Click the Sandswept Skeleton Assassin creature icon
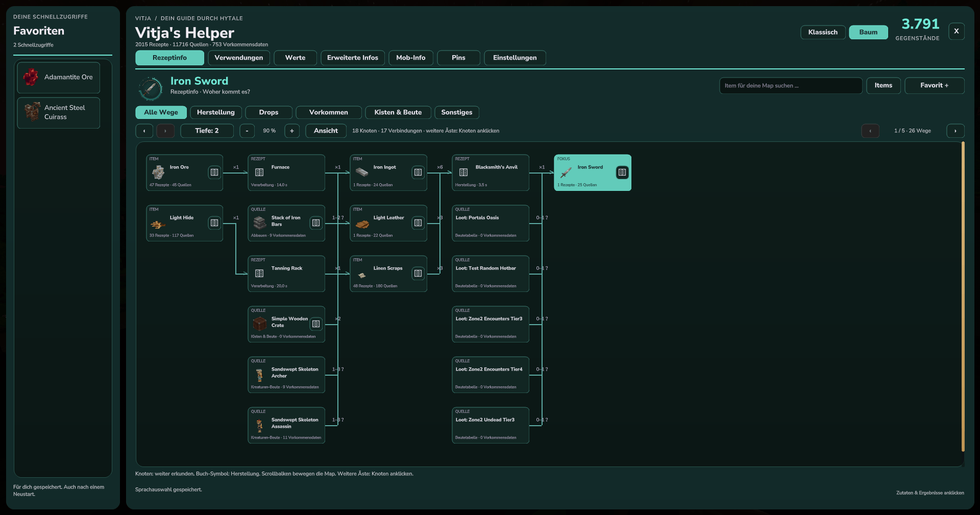 tap(259, 426)
